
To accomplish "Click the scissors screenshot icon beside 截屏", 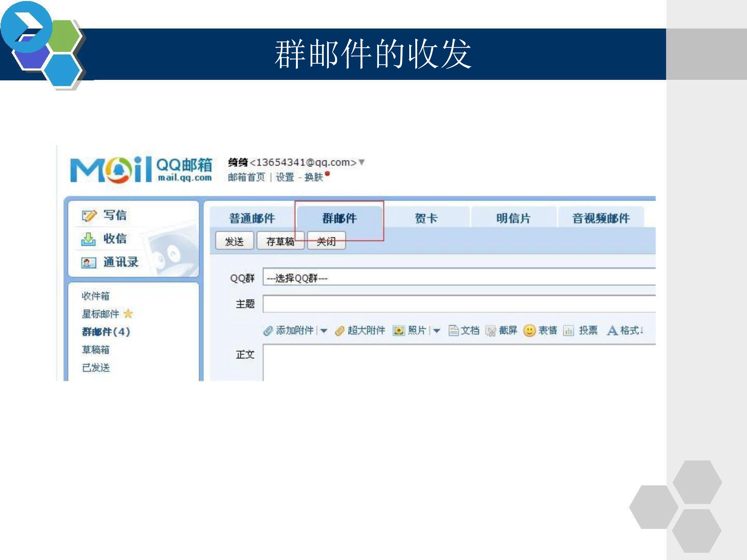I will click(x=491, y=331).
